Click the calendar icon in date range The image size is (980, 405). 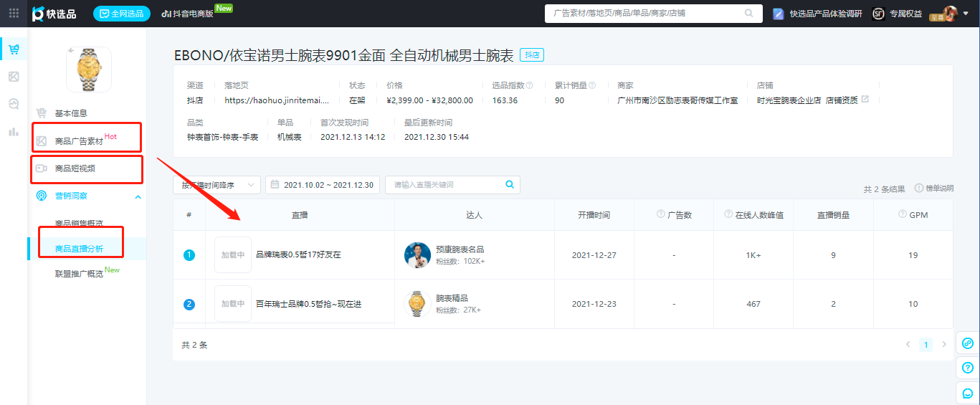pos(275,185)
